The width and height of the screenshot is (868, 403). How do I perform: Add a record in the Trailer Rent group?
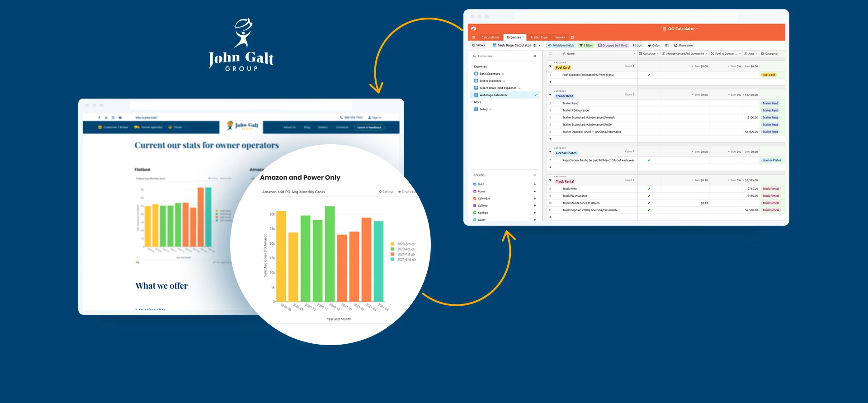pos(550,139)
